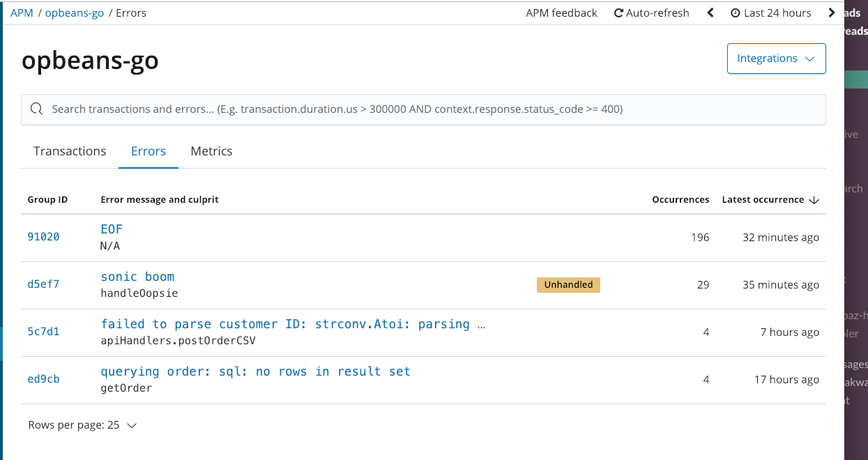Click the APM breadcrumb link
The width and height of the screenshot is (868, 460).
coord(22,13)
